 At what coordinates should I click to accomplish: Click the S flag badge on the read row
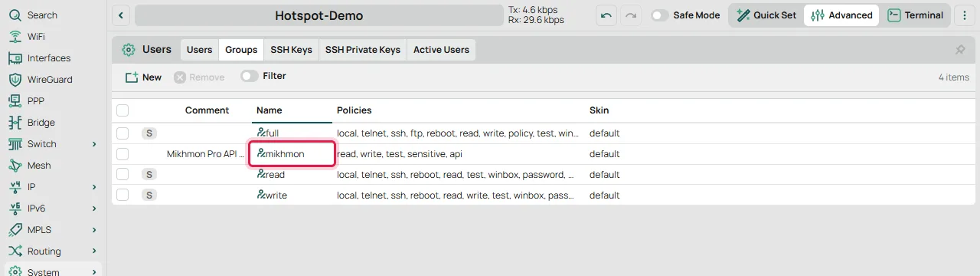point(149,175)
